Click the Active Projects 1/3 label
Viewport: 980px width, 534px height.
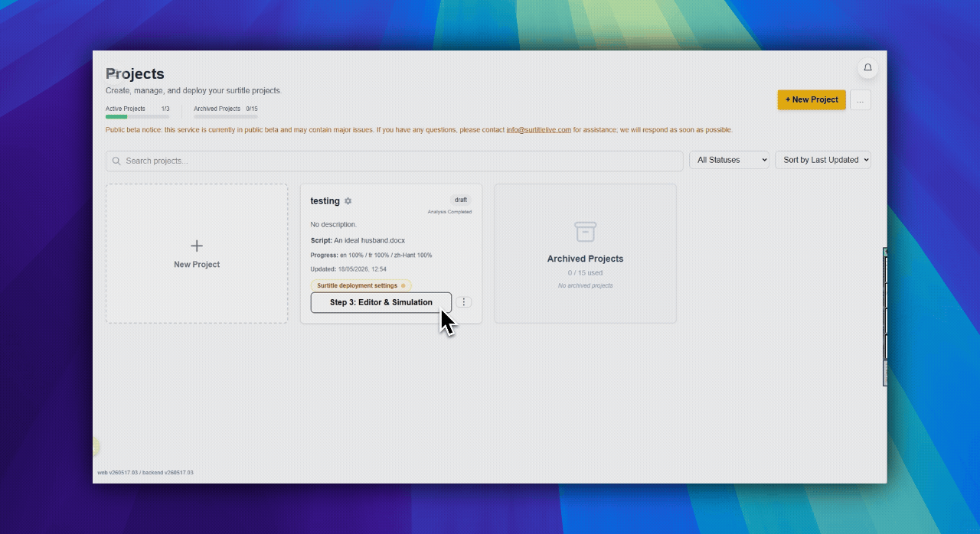point(138,109)
